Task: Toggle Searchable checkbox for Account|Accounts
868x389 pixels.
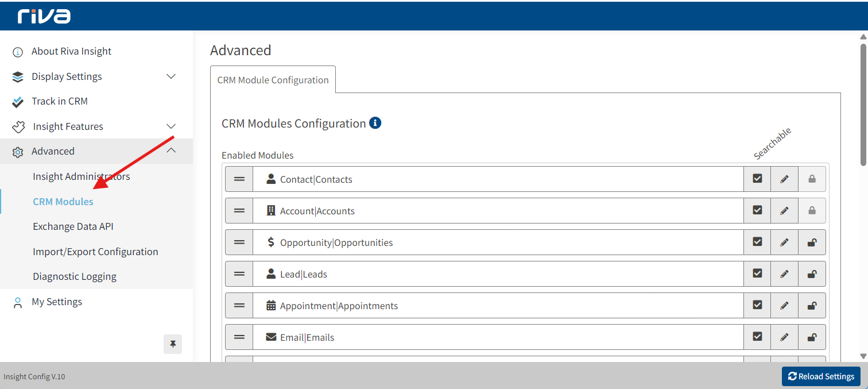Action: [757, 210]
